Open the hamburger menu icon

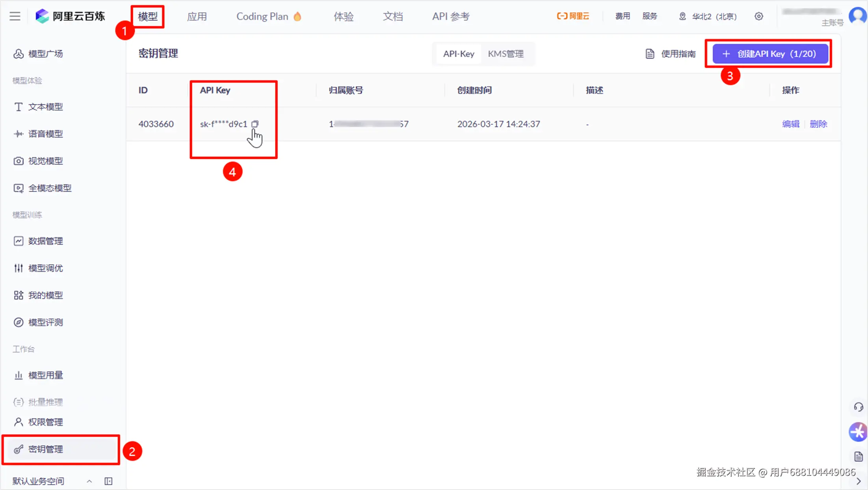pos(15,16)
